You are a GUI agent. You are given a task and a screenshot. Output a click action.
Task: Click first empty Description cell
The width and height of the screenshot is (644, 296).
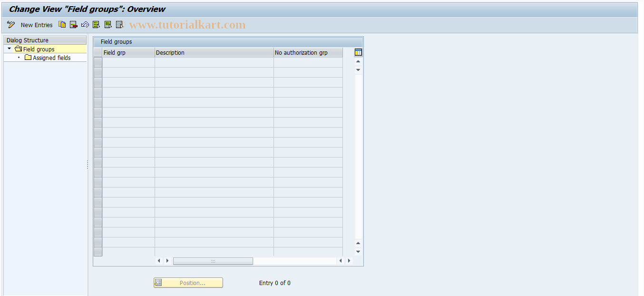(214, 62)
